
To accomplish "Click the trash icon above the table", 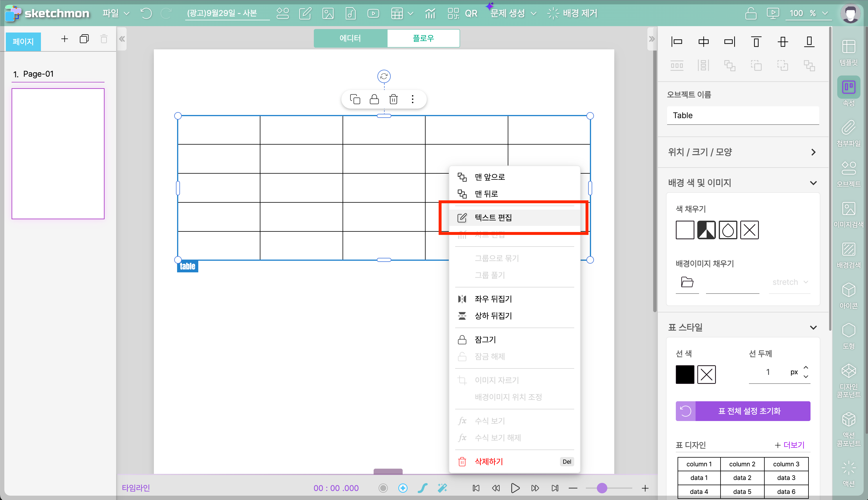I will click(x=393, y=99).
